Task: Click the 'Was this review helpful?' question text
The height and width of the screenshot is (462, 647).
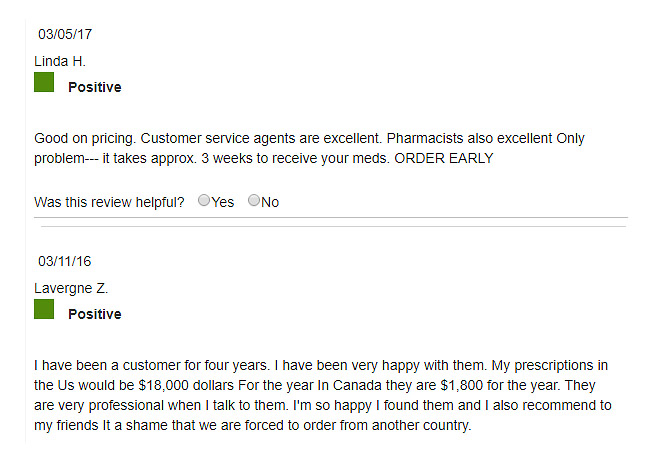Action: [x=109, y=202]
